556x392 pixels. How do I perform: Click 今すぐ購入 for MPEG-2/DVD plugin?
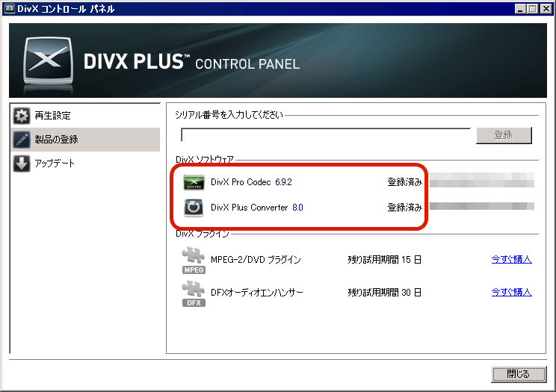pyautogui.click(x=511, y=259)
